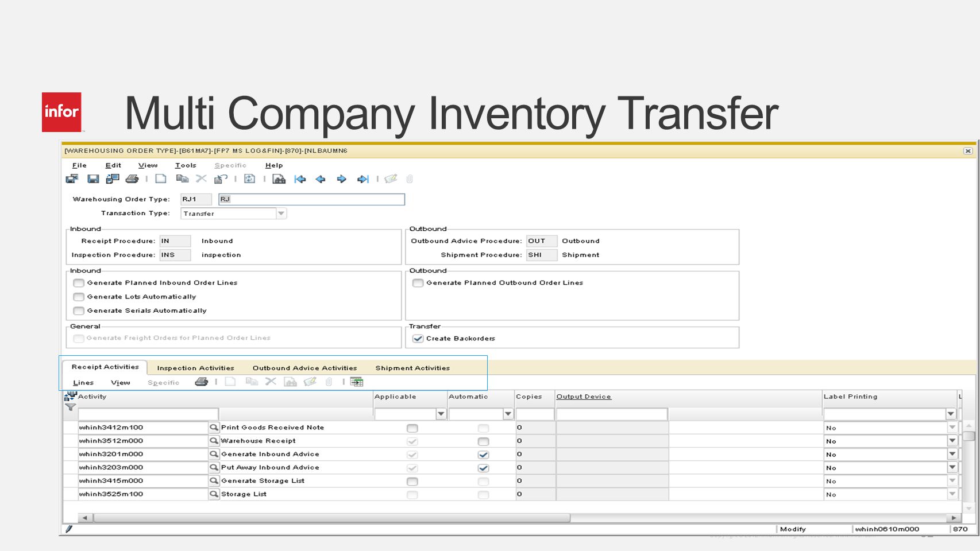
Task: Click the horizontal scrollbar of activities grid
Action: point(332,518)
